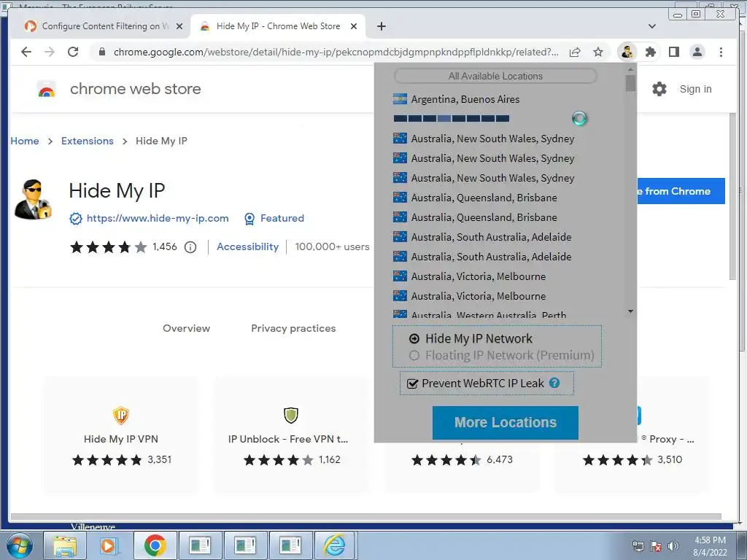Viewport: 747px width, 560px height.
Task: Open Internet Explorer from the taskbar
Action: 334,545
